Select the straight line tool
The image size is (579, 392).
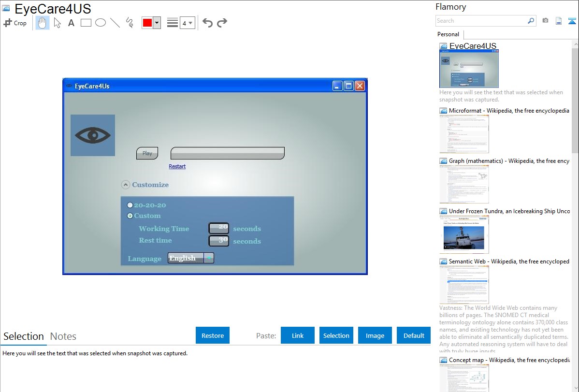tap(115, 23)
